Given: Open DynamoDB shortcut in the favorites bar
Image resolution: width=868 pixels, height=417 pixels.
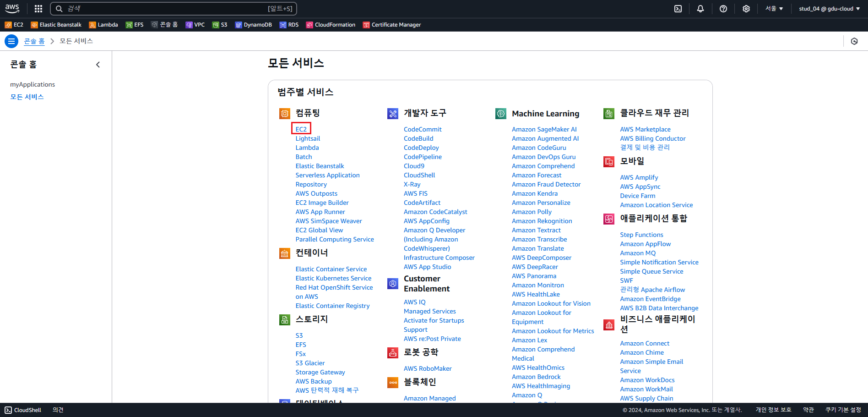Looking at the screenshot, I should coord(254,25).
